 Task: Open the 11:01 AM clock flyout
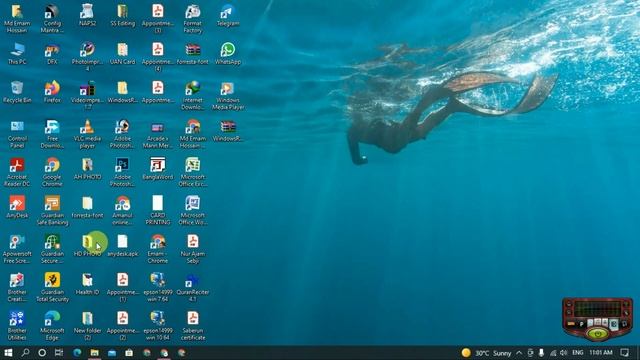[601, 353]
